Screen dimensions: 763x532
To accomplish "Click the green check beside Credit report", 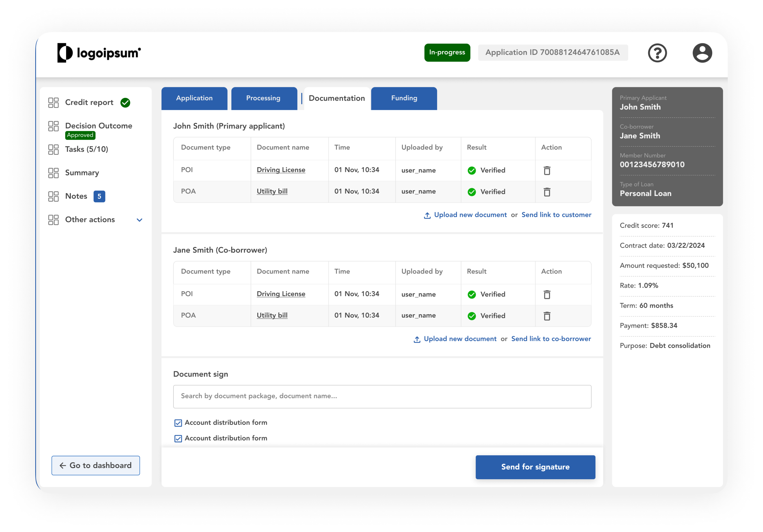I will click(125, 103).
